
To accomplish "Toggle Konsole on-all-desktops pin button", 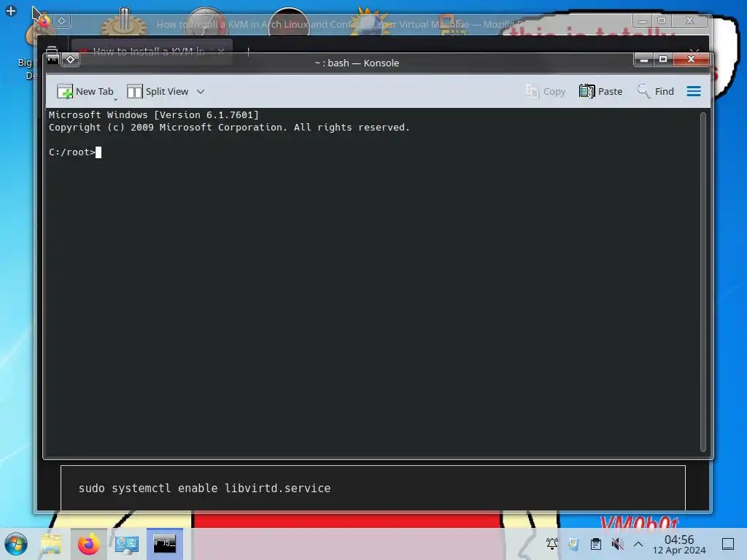I will coord(71,59).
